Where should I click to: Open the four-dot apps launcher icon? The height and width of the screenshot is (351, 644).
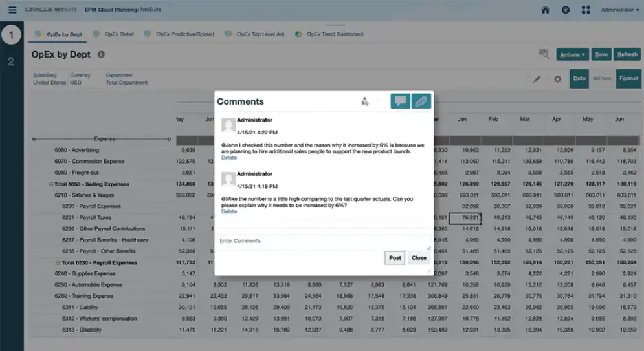coord(586,10)
